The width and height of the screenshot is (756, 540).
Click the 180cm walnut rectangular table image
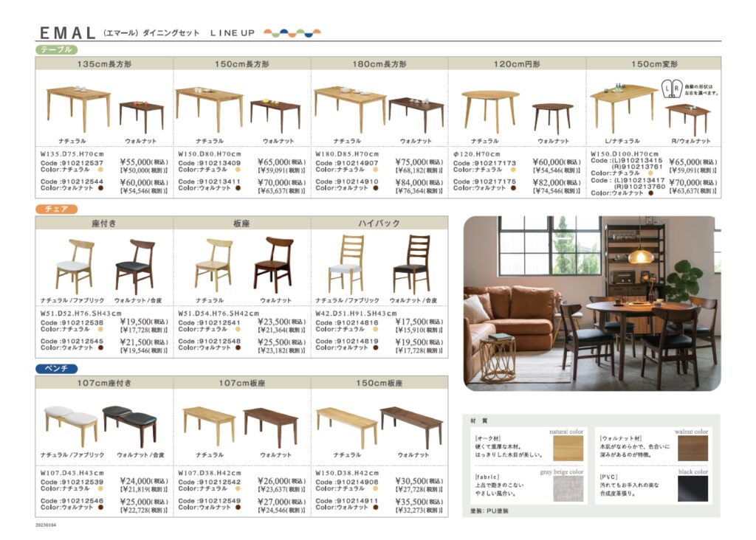(416, 114)
